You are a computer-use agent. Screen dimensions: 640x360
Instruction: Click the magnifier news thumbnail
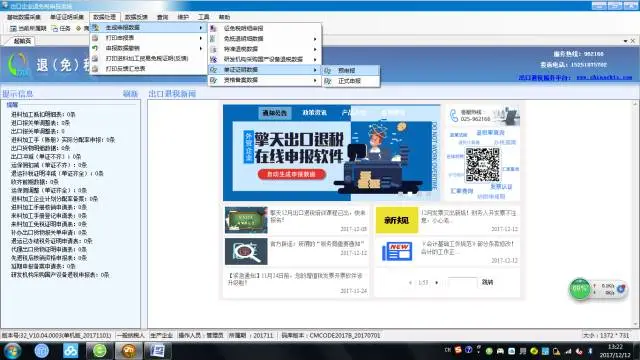click(x=246, y=251)
